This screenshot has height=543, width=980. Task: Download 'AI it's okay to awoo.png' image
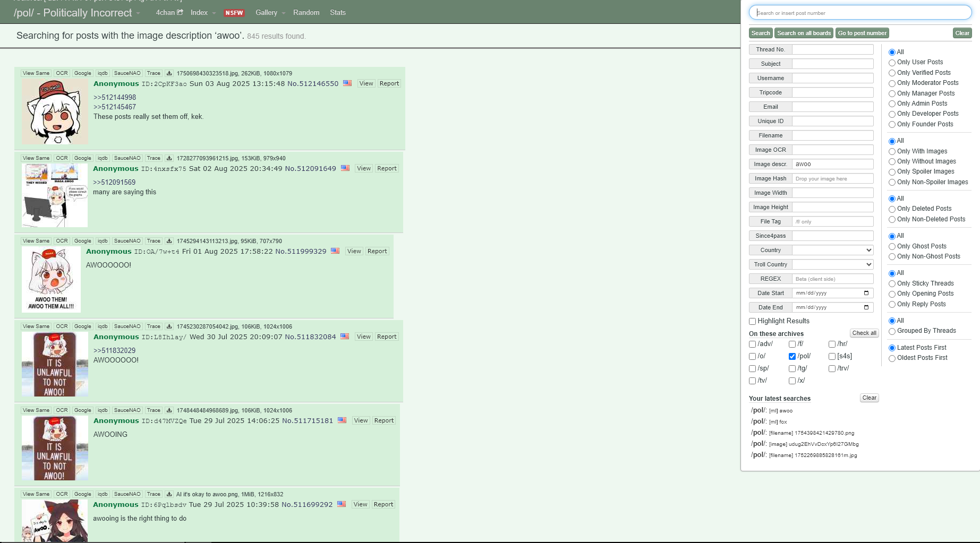click(169, 494)
